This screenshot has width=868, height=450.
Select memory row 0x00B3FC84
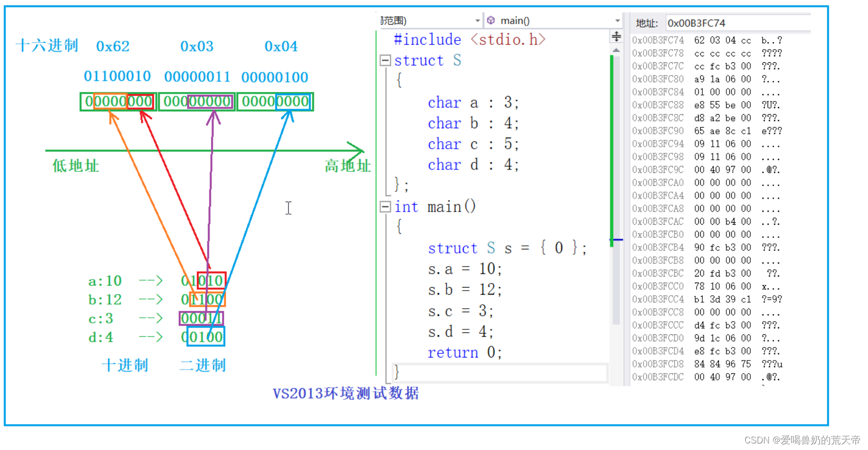[707, 92]
